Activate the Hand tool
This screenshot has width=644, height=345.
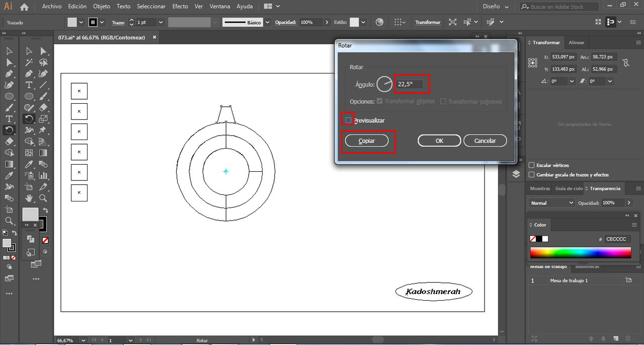(x=29, y=198)
